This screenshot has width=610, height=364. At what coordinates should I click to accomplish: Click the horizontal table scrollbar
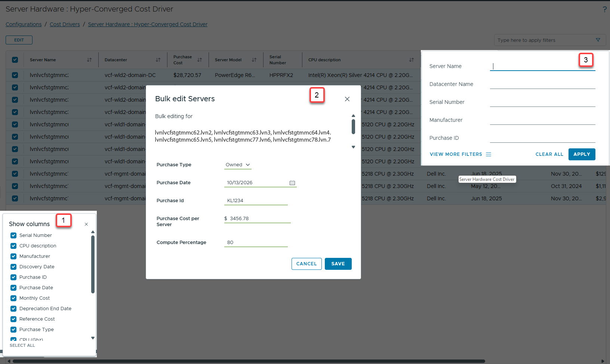point(249,361)
